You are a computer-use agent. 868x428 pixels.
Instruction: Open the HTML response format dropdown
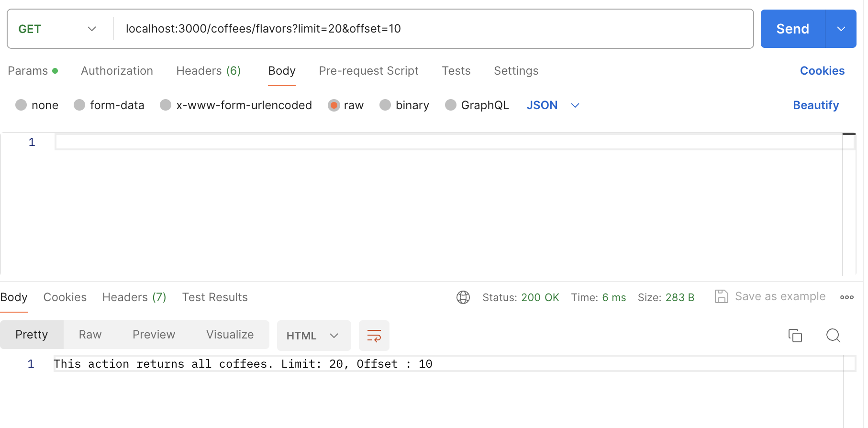coord(314,336)
